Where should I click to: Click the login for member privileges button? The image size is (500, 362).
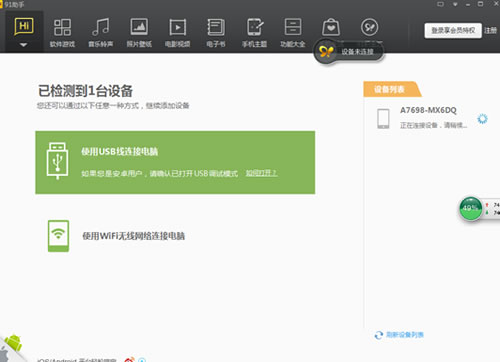453,31
